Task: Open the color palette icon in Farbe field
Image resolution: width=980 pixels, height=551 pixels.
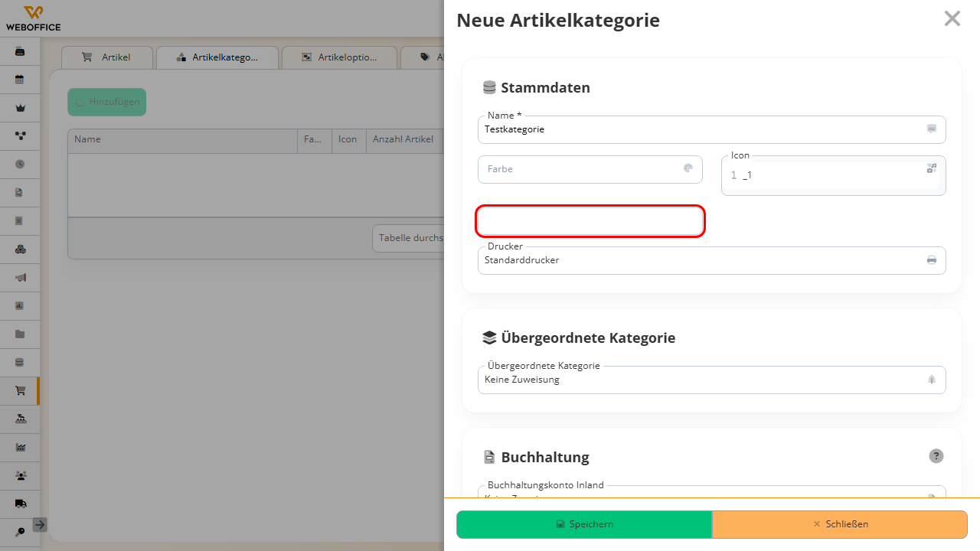Action: coord(688,168)
